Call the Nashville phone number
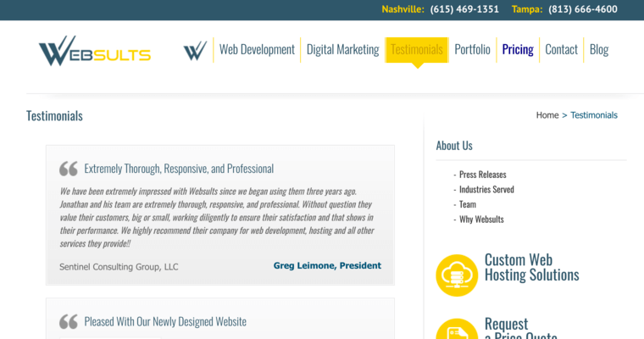 point(464,9)
